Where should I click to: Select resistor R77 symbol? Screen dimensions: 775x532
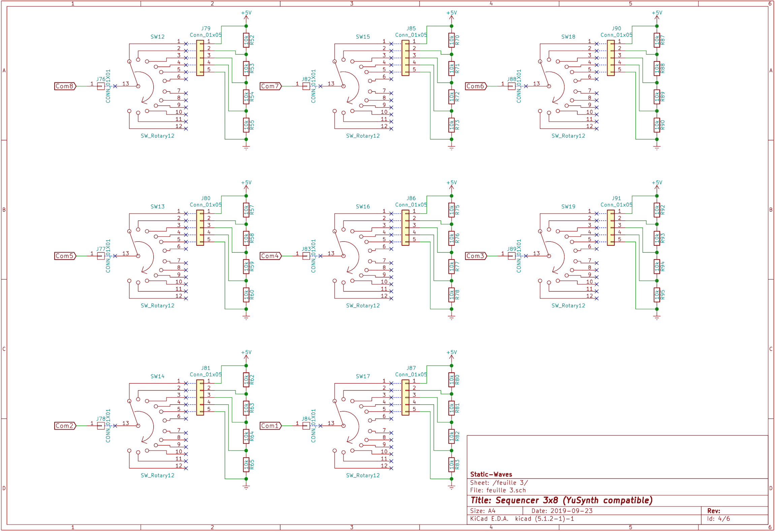pyautogui.click(x=452, y=267)
